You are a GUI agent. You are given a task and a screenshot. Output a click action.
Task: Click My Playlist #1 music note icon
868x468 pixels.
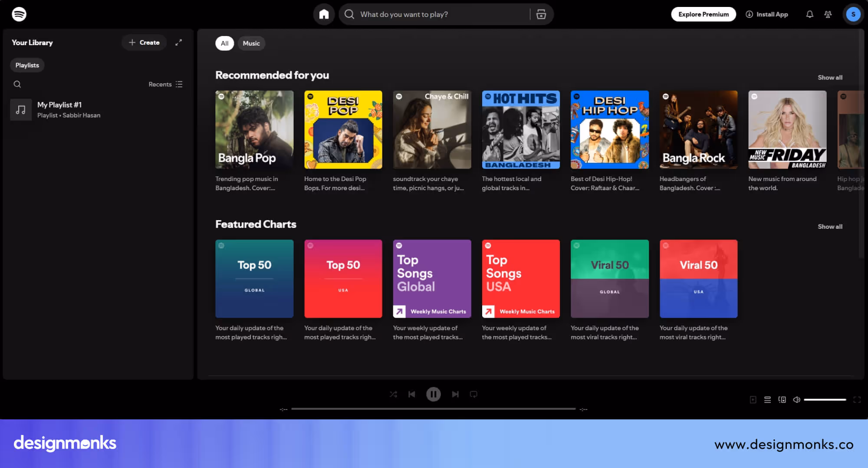pos(21,110)
